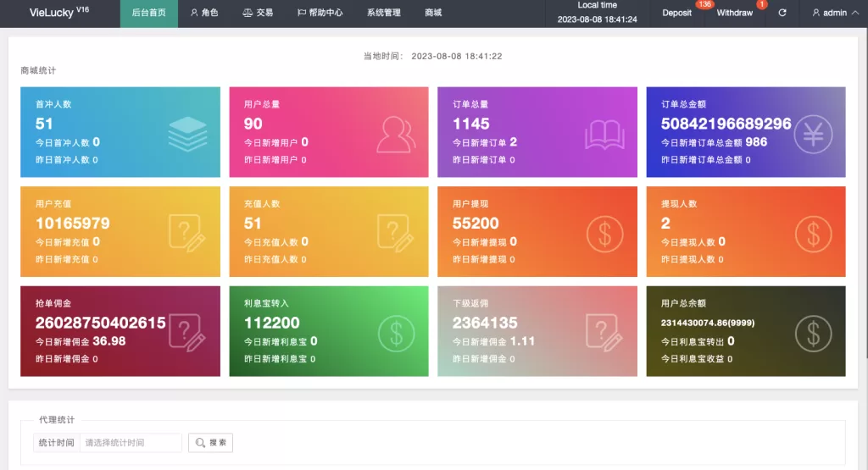Click the 搜索 search button
Viewport: 868px width, 470px height.
210,443
